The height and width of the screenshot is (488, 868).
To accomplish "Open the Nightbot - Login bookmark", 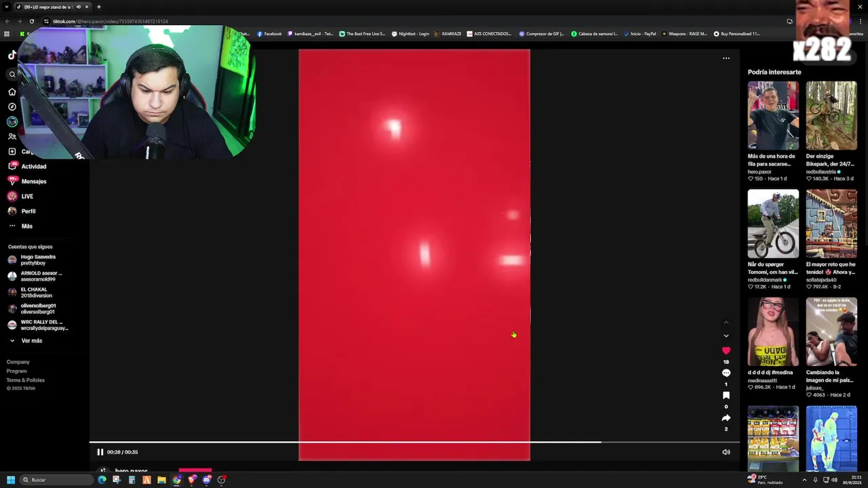I will point(410,34).
